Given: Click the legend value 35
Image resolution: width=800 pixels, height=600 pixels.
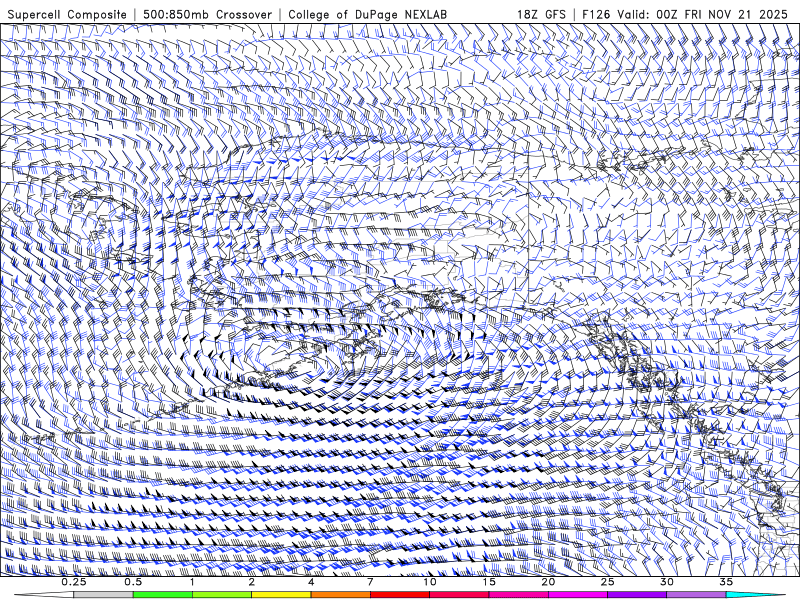Looking at the screenshot, I should (726, 582).
